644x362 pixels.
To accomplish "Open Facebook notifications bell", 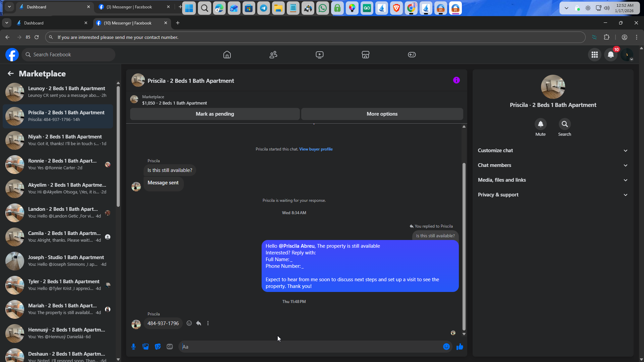I will pos(611,55).
